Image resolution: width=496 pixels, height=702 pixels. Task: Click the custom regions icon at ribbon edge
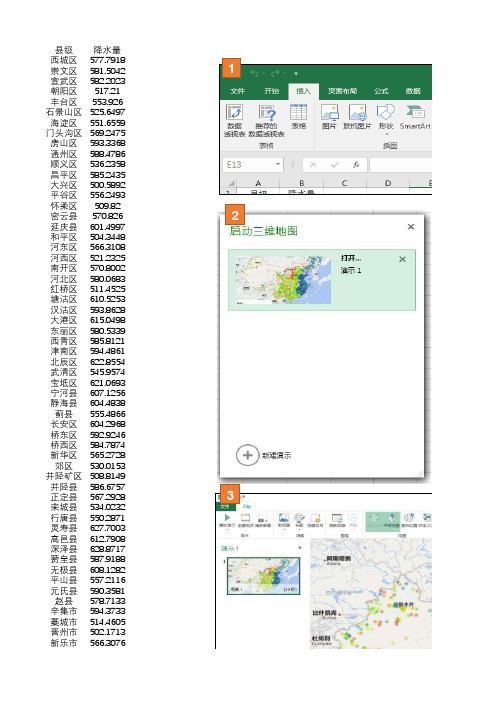426,520
